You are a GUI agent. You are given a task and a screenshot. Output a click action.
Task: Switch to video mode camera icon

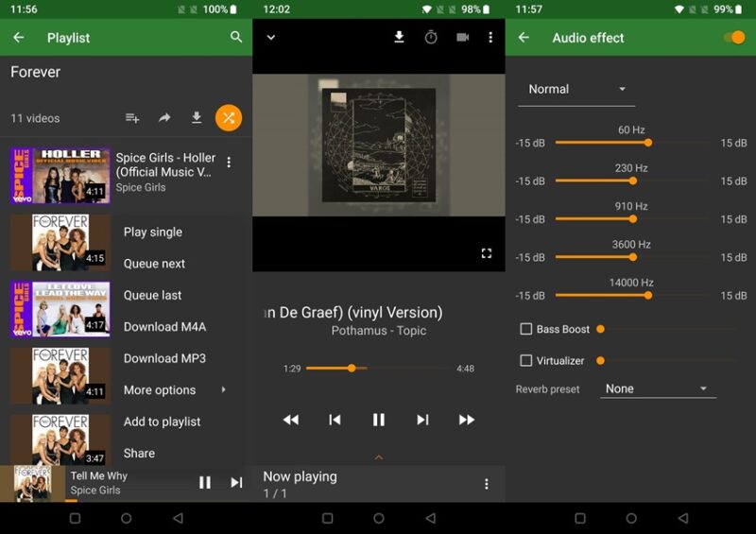462,37
